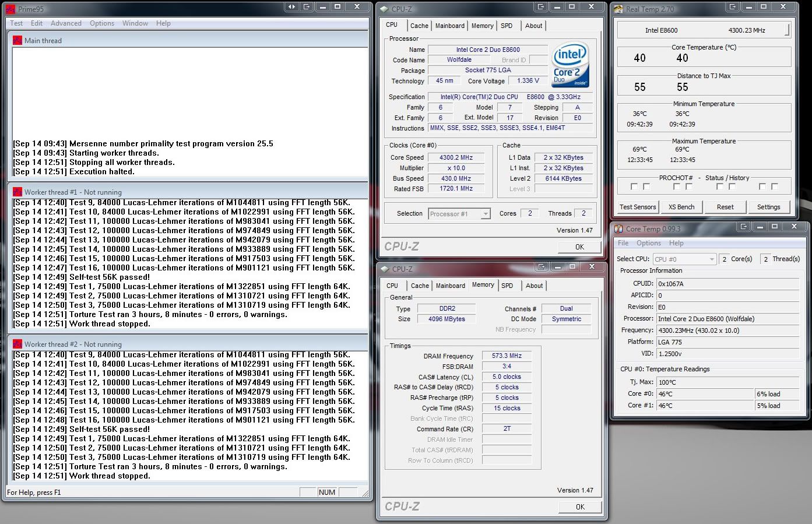Switch to the SPD tab in the CPU-Z window showing the CPU tab

(x=507, y=26)
